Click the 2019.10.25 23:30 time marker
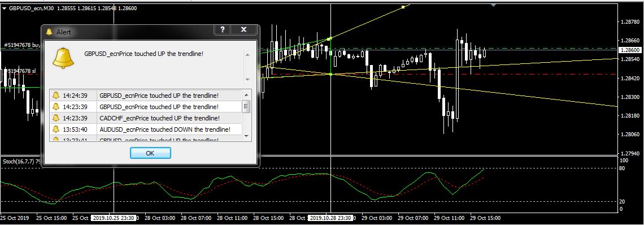The height and width of the screenshot is (225, 644). point(114,218)
